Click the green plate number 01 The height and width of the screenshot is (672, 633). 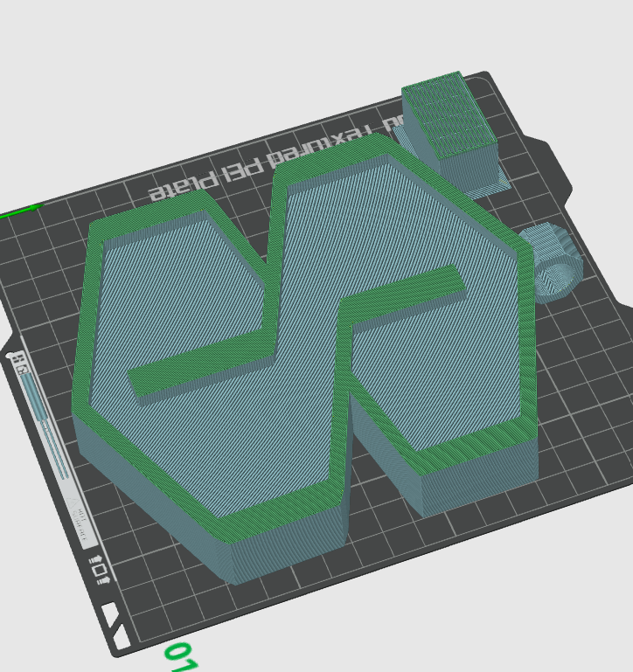click(180, 657)
